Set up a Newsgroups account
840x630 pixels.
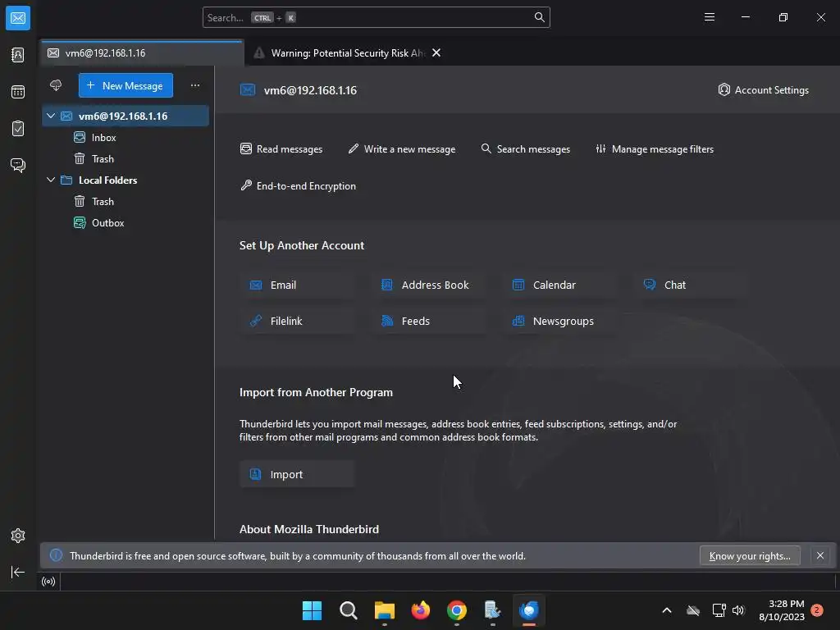559,321
